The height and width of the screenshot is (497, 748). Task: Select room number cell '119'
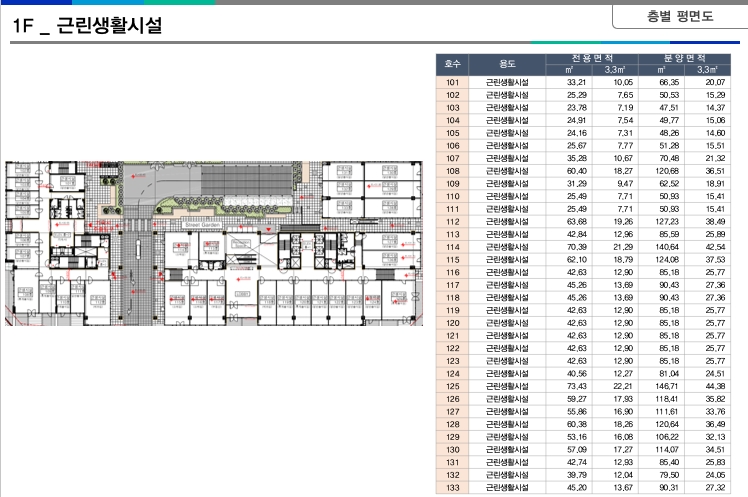click(x=452, y=311)
